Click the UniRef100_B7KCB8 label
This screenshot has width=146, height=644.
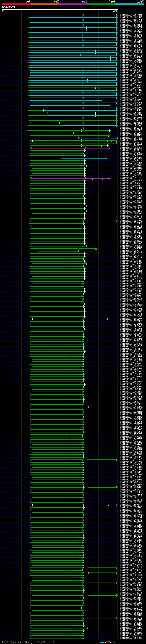coord(131,173)
